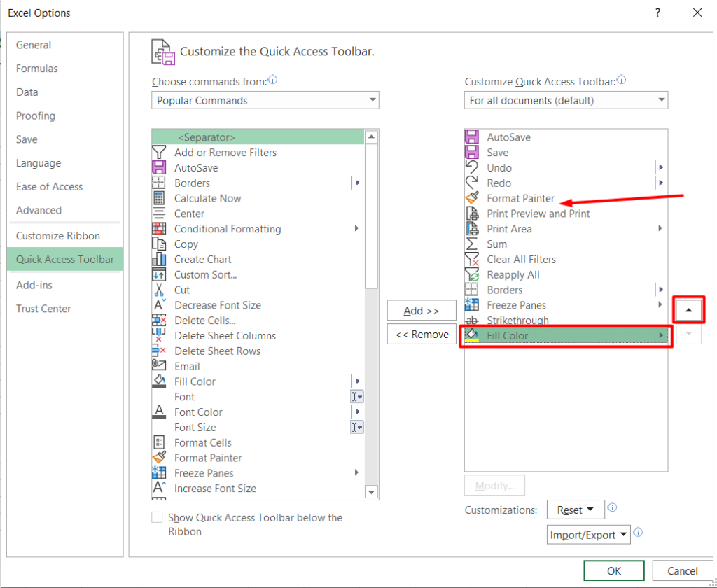Image resolution: width=717 pixels, height=588 pixels.
Task: Open the Reset customizations dropdown
Action: 576,510
